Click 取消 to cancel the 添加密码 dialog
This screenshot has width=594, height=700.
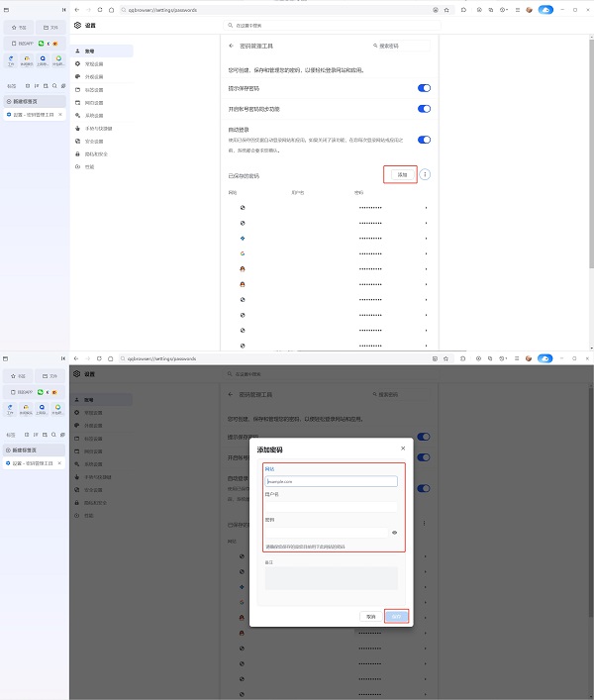coord(371,617)
